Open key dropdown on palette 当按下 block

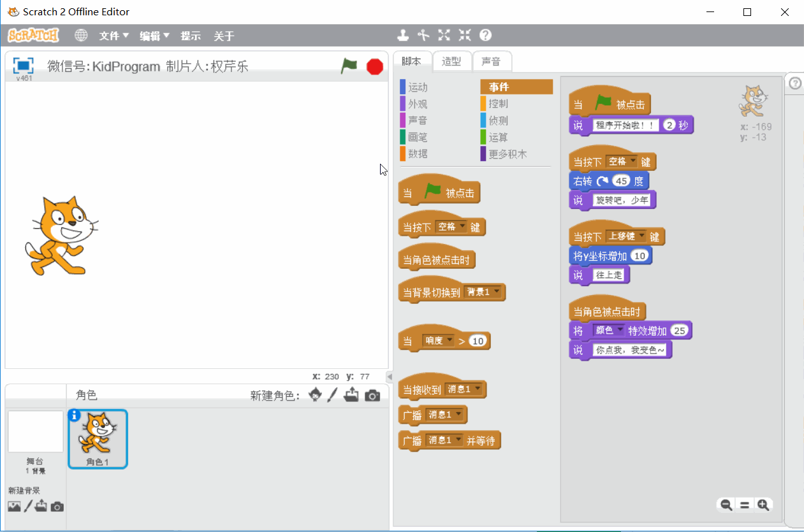[451, 227]
